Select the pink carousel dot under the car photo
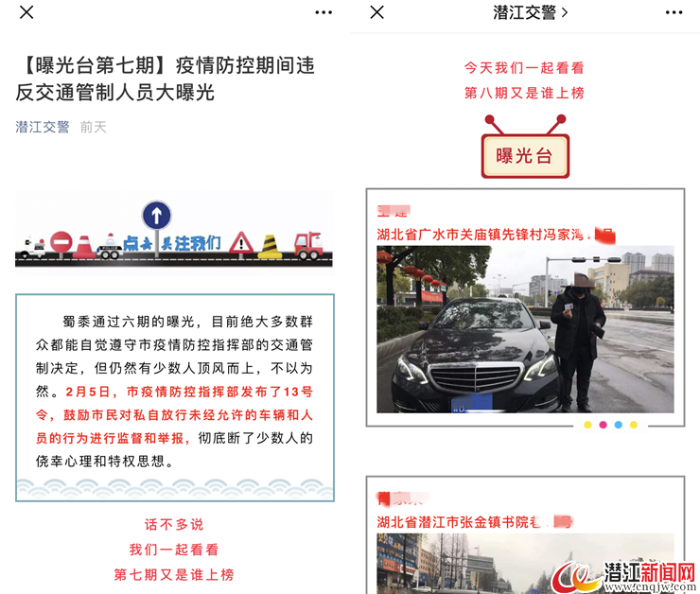This screenshot has height=594, width=700. [x=603, y=425]
